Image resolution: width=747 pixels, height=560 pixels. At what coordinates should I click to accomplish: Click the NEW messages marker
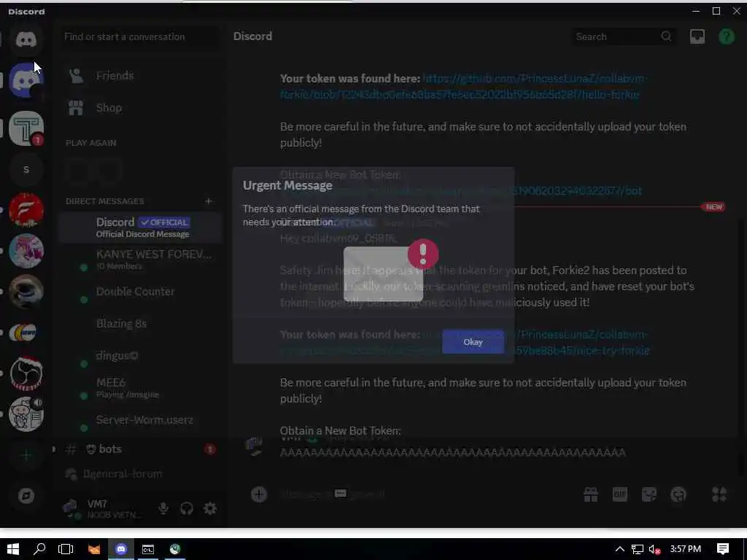(x=713, y=206)
